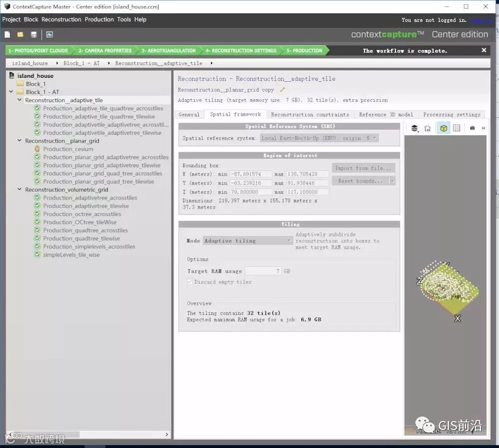Screen dimensions: 499x448
Task: Click status icon of simpleLevels_tile_wise
Action: pos(37,254)
